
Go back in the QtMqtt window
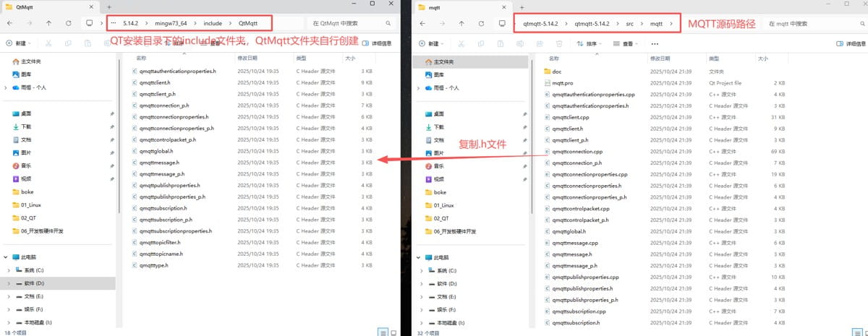11,23
